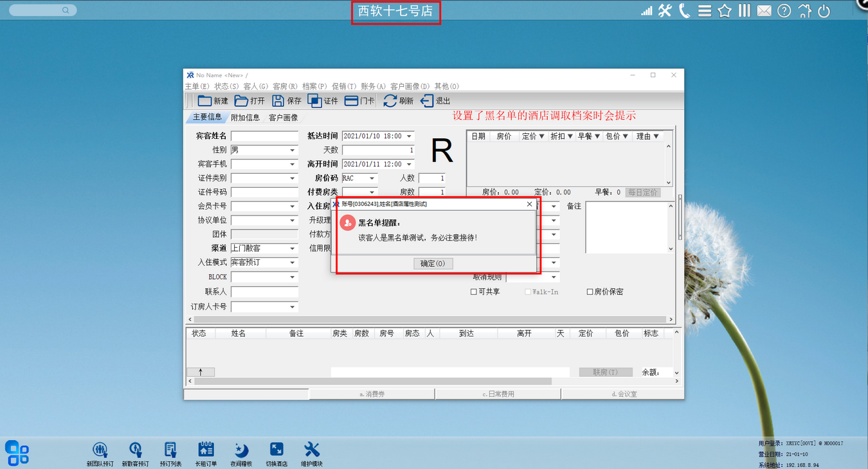Click the 证件号码 input field
This screenshot has width=868, height=469.
click(264, 192)
